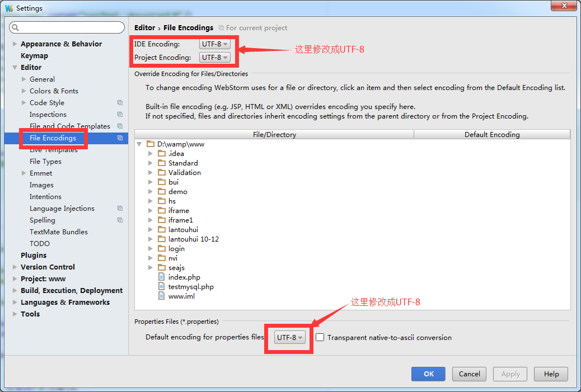Enable Transparent native-to-ascii conversion checkbox
Viewport: 581px width, 392px height.
[320, 337]
